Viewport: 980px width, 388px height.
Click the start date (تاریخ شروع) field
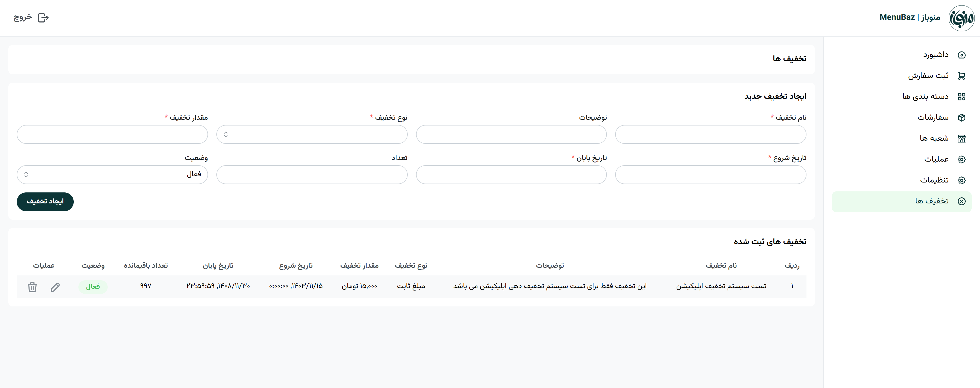[710, 175]
